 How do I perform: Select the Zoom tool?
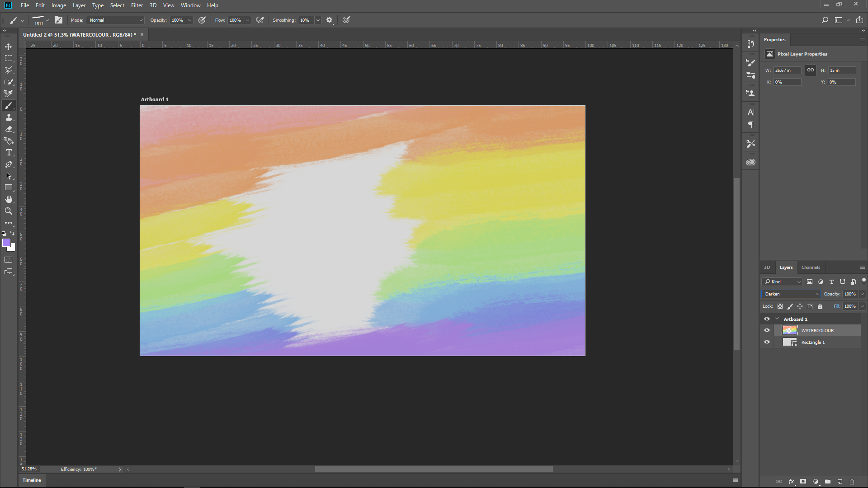click(9, 211)
